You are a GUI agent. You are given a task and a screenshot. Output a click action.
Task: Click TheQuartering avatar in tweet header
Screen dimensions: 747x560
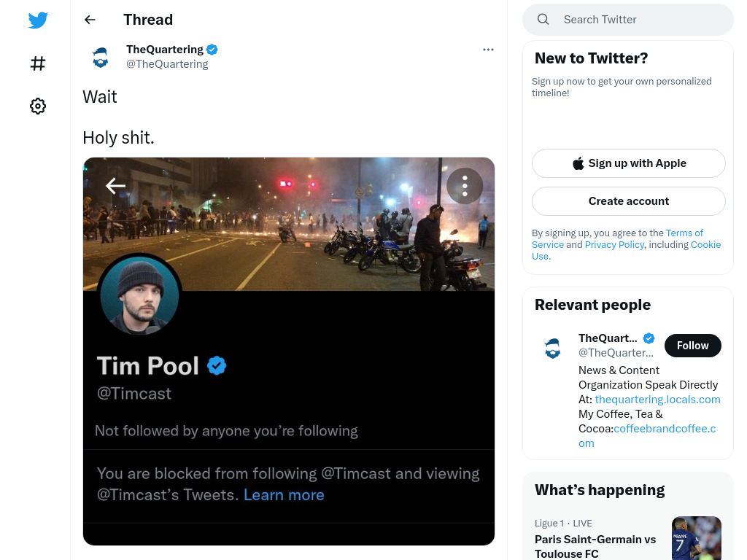[100, 57]
